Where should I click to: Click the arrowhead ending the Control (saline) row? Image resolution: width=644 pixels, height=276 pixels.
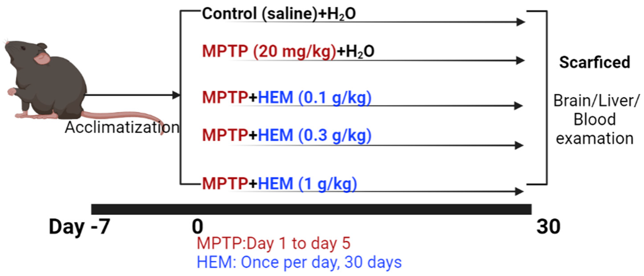(521, 22)
